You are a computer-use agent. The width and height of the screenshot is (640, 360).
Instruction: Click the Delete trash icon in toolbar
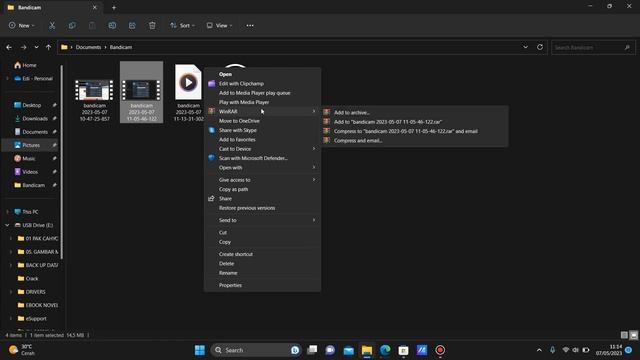[x=152, y=25]
